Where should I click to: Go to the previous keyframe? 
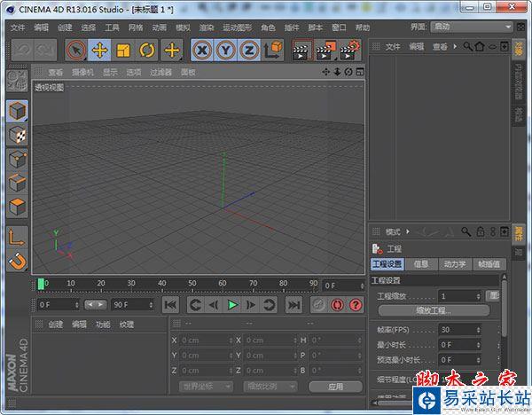tap(195, 305)
